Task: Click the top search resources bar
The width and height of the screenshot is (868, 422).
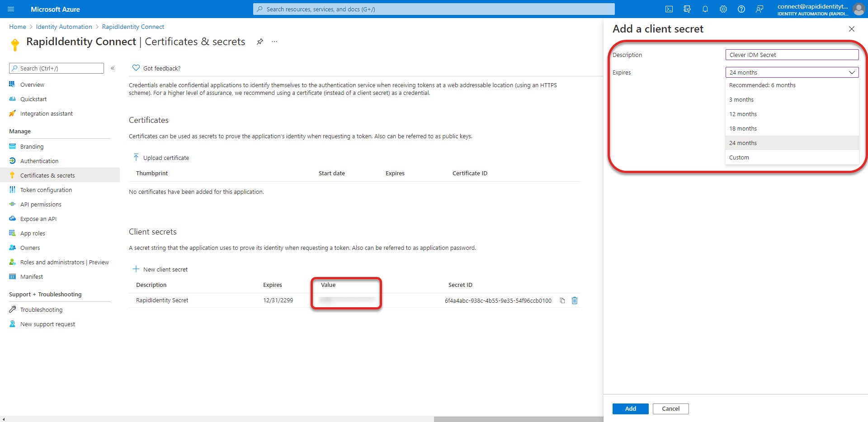Action: (x=434, y=9)
